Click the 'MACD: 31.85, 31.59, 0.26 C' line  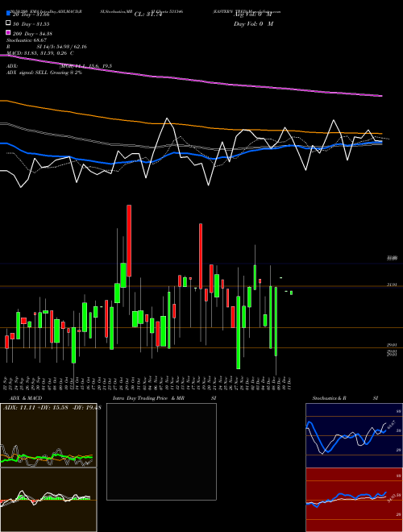pyautogui.click(x=40, y=53)
